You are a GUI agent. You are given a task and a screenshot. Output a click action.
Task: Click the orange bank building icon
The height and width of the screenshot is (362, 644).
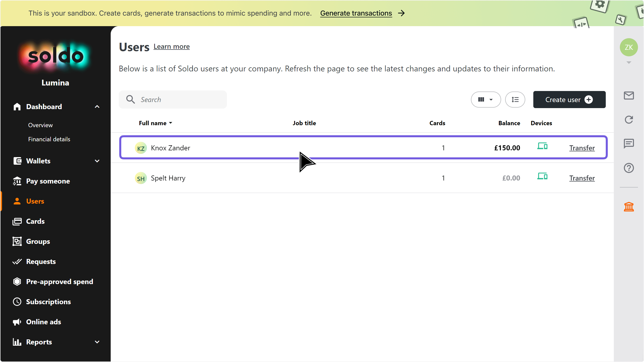(x=629, y=207)
